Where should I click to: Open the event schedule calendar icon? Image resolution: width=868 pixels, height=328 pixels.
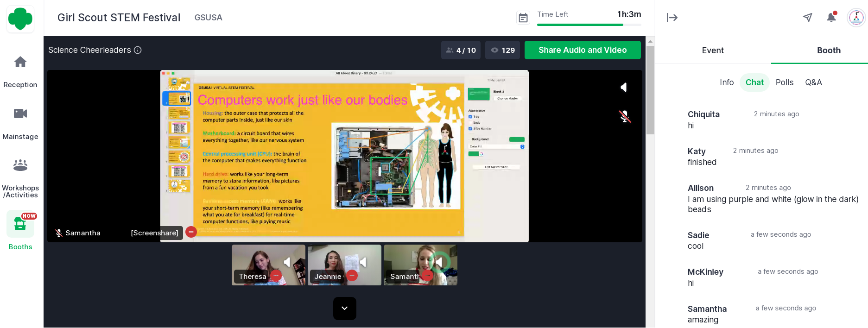click(523, 18)
